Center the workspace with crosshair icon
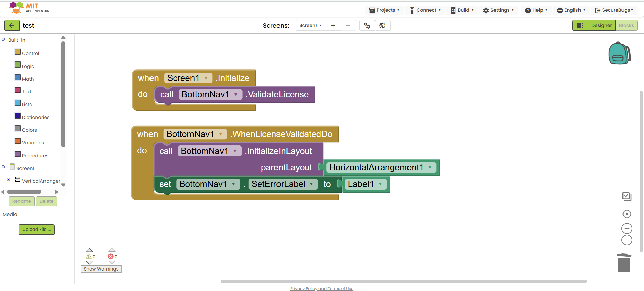 pos(627,214)
